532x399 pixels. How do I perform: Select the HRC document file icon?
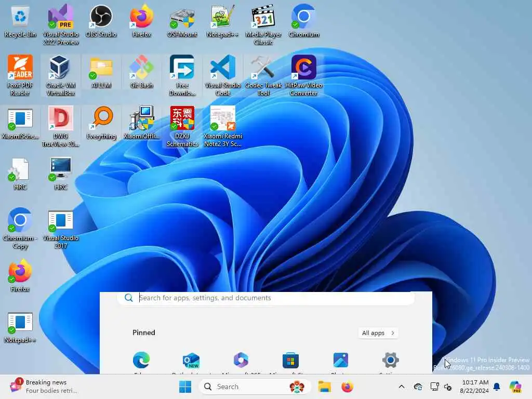click(x=20, y=174)
